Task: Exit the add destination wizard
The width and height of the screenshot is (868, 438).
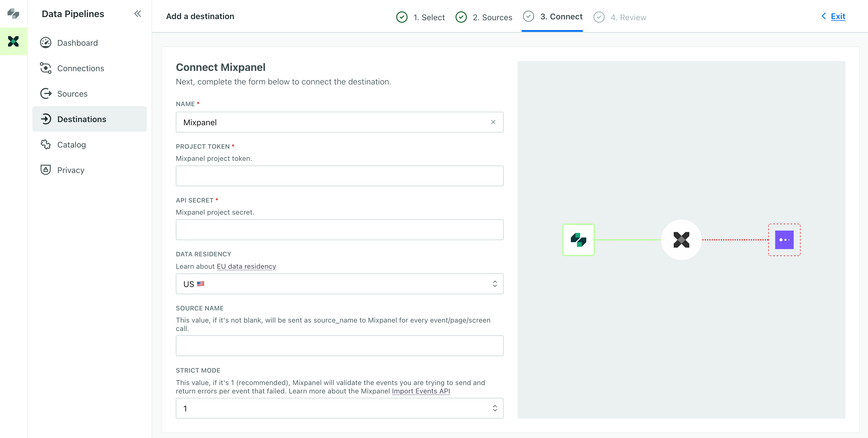Action: point(838,16)
